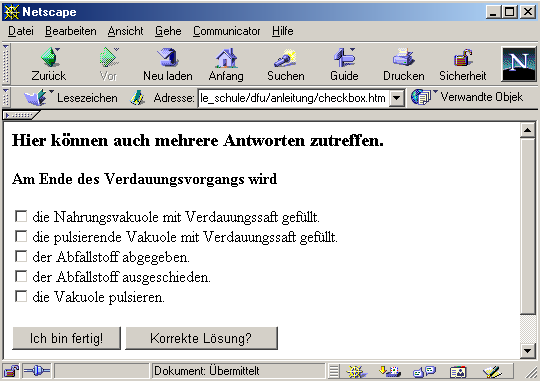Image resolution: width=540 pixels, height=381 pixels.
Task: Click the 'Dokument: Übermittelt' status text
Action: (x=207, y=371)
